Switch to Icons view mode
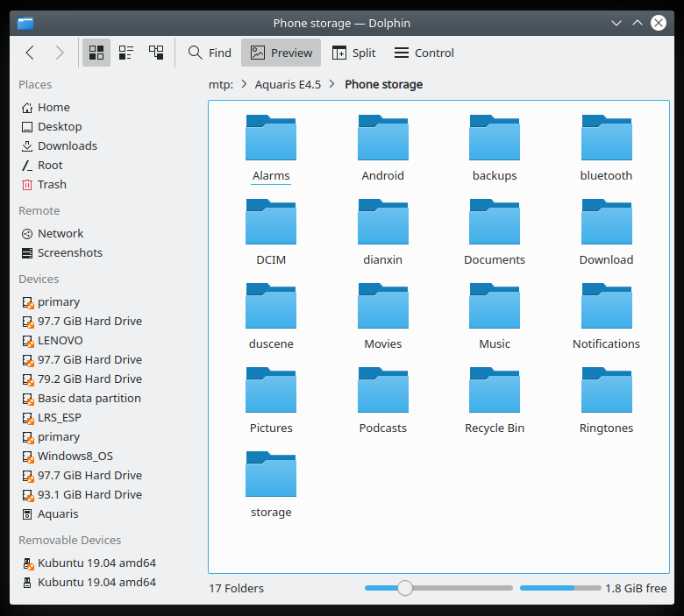The width and height of the screenshot is (684, 616). (96, 53)
